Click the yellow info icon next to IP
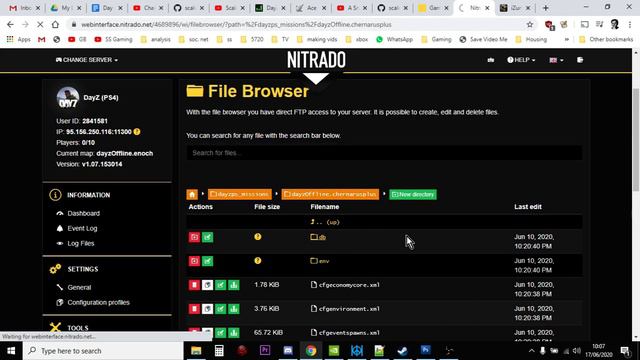This screenshot has height=360, width=640. 137,132
